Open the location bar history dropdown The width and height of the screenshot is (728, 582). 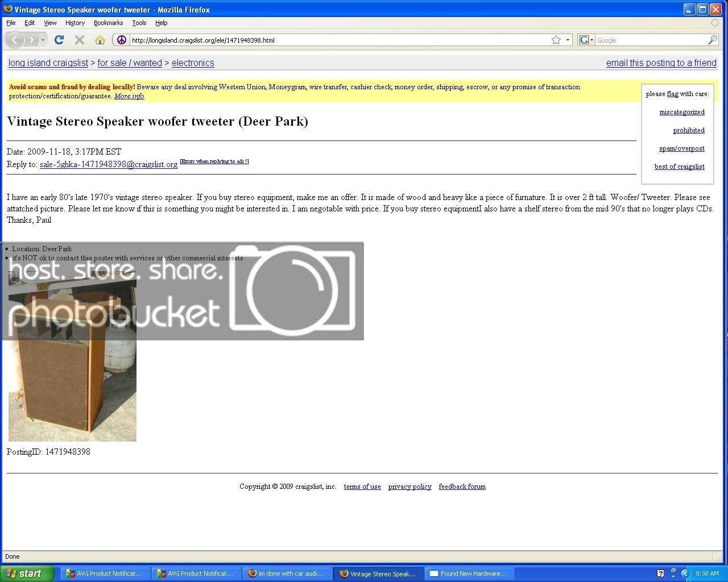tap(567, 40)
